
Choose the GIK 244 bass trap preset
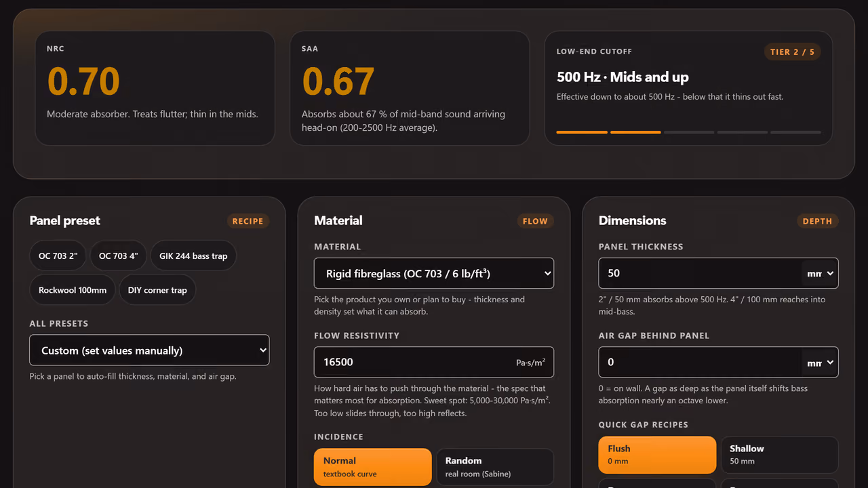[193, 256]
